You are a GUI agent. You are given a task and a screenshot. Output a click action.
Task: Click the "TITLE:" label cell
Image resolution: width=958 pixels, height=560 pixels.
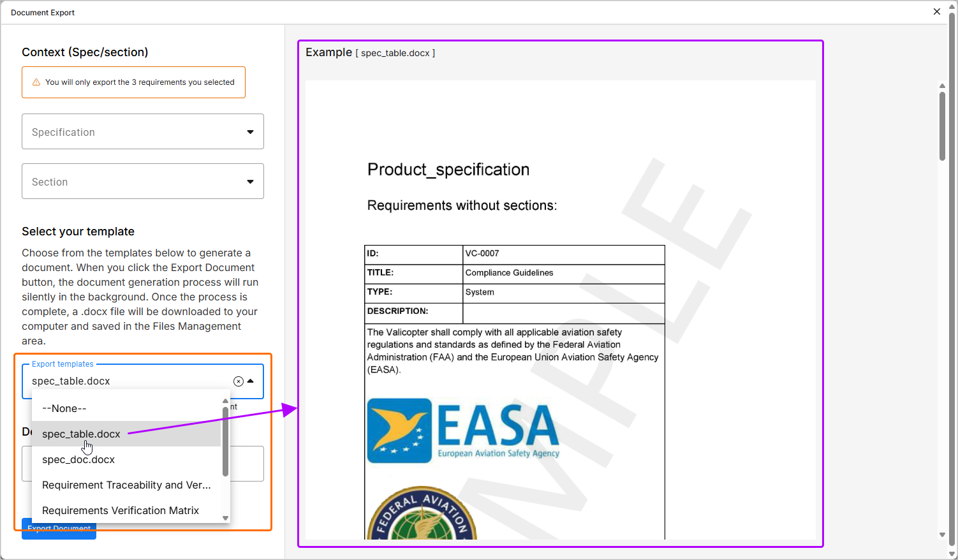click(414, 273)
